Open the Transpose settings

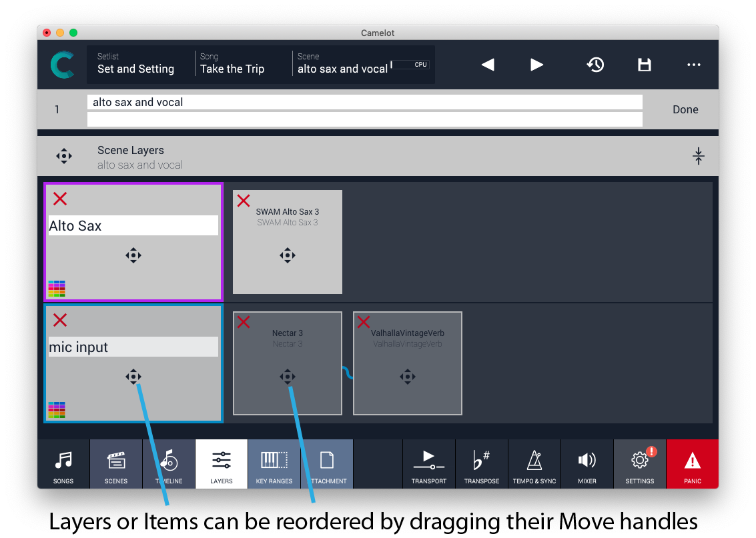[482, 464]
